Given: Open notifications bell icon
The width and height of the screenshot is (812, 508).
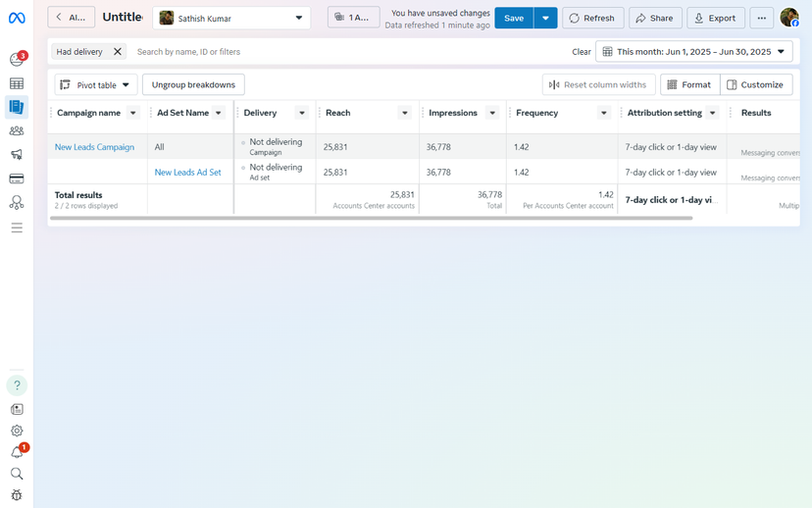Looking at the screenshot, I should [17, 452].
